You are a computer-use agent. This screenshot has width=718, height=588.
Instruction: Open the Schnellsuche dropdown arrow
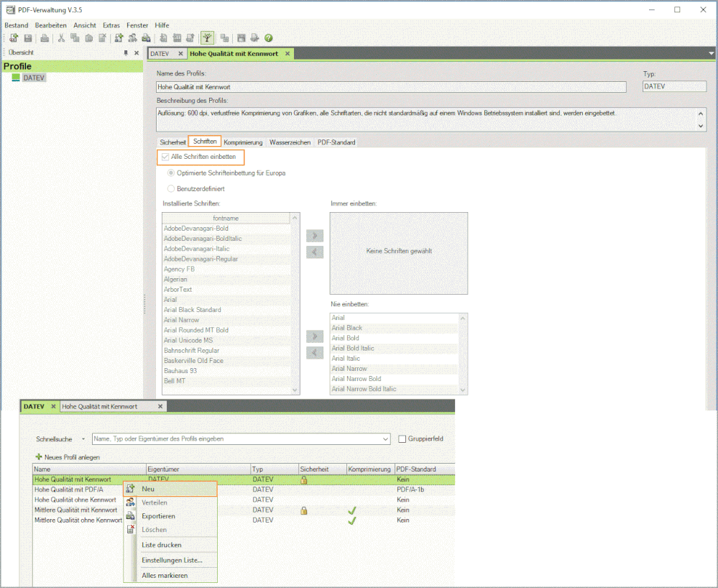coord(83,438)
